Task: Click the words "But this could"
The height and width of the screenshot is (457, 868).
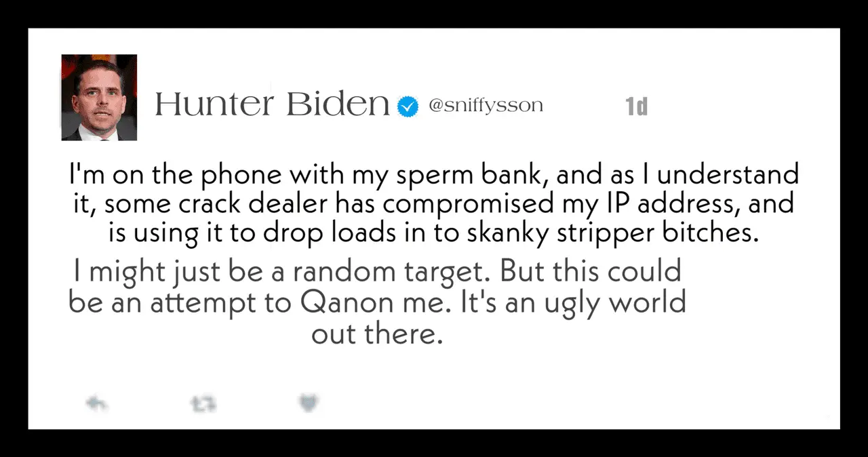Action: (591, 272)
